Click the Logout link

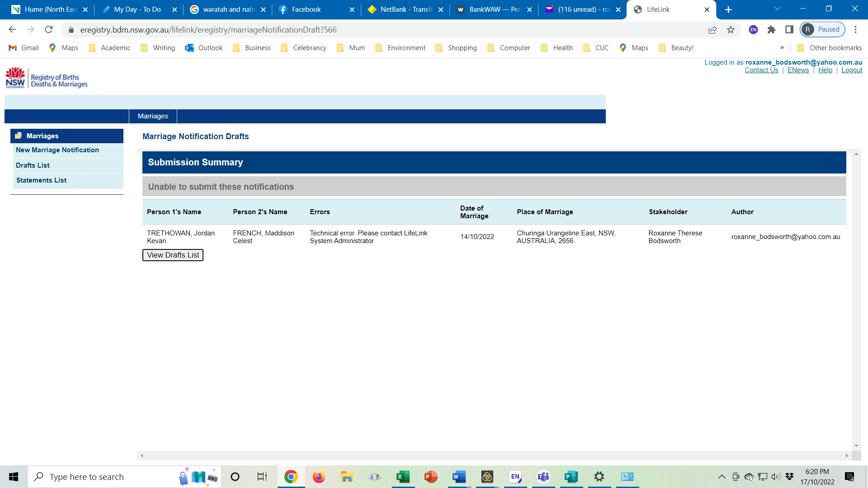pos(851,70)
